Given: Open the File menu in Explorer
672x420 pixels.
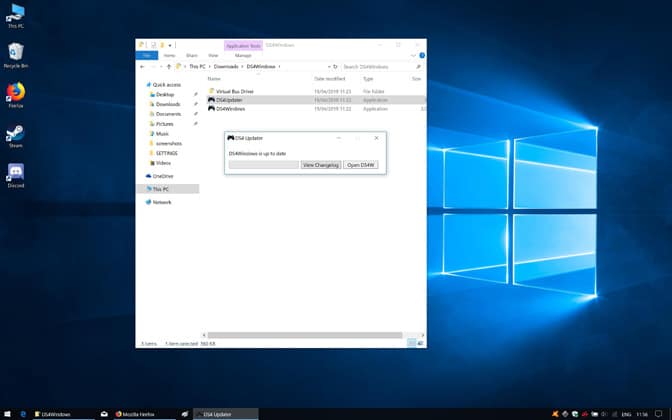Looking at the screenshot, I should pyautogui.click(x=147, y=56).
